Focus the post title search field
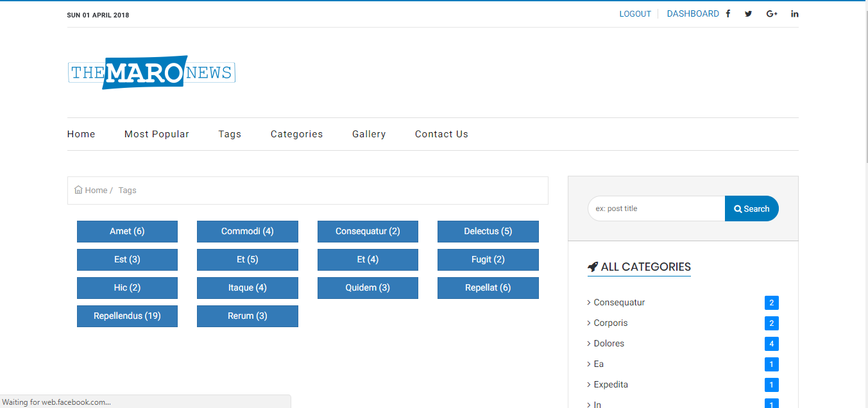 (656, 208)
